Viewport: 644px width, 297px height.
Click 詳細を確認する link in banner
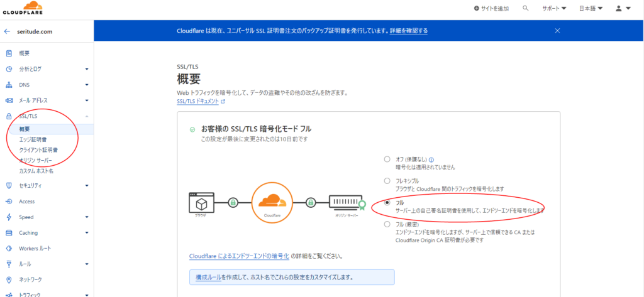tap(409, 31)
